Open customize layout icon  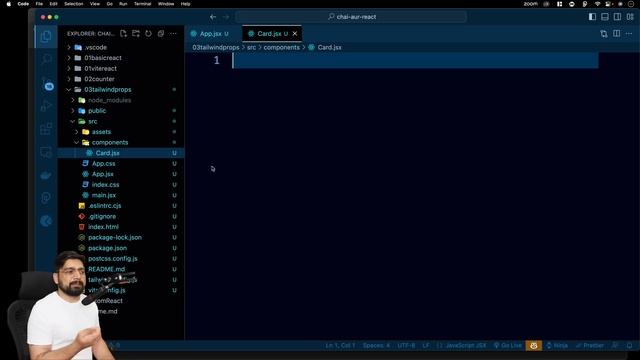[630, 17]
